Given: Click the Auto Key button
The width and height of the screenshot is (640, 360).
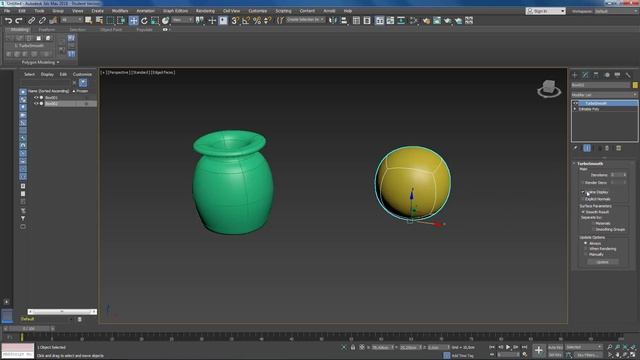Looking at the screenshot, I should point(555,347).
